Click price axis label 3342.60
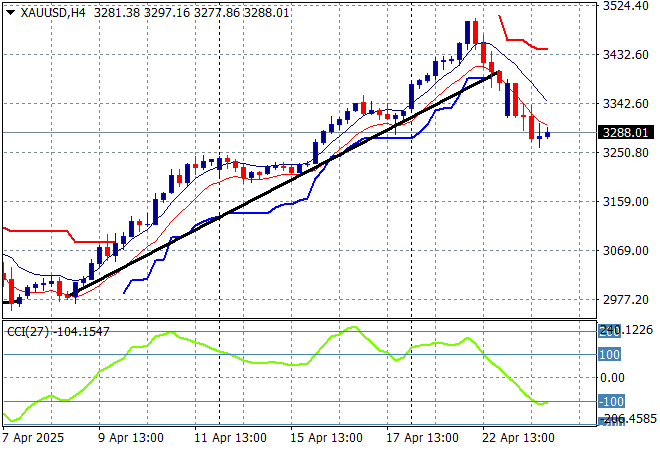This screenshot has height=450, width=660. [625, 104]
